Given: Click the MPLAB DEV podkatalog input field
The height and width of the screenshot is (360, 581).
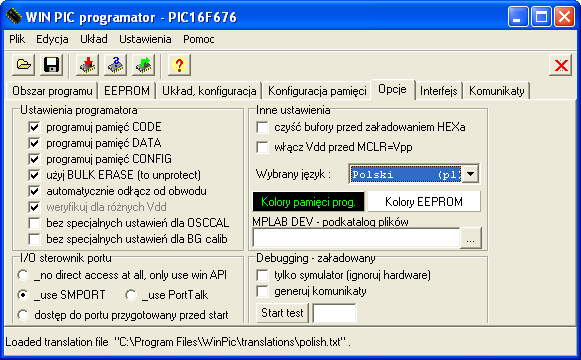Looking at the screenshot, I should (x=356, y=237).
